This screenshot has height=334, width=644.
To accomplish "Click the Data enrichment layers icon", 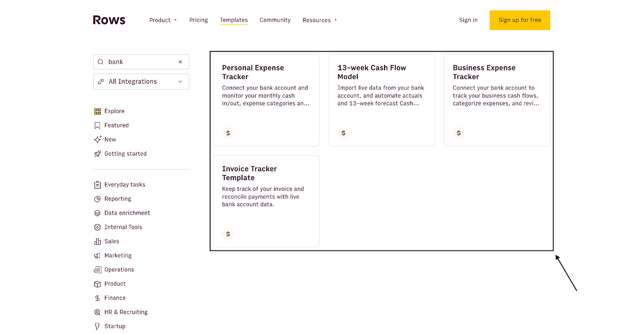I will coord(97,213).
